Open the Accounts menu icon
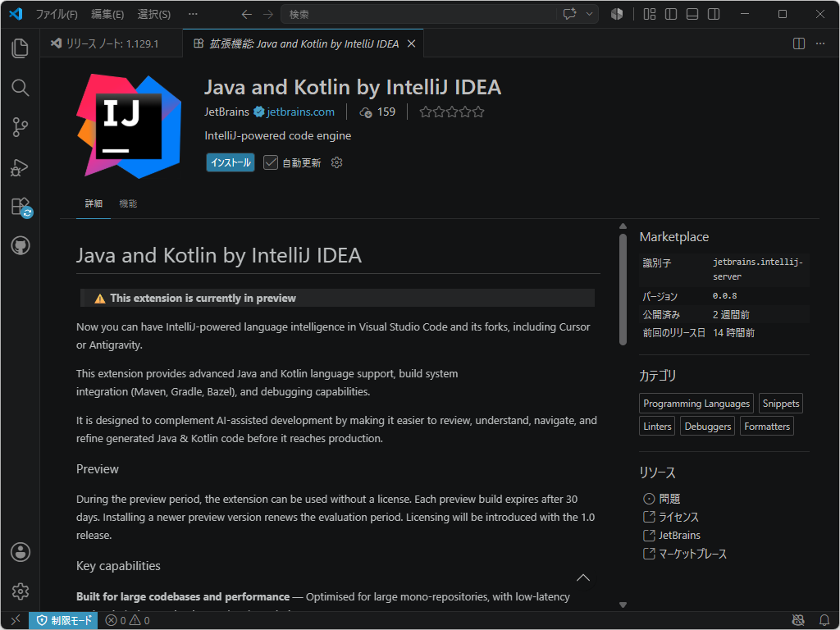Screen dimensions: 840x630 [x=20, y=552]
